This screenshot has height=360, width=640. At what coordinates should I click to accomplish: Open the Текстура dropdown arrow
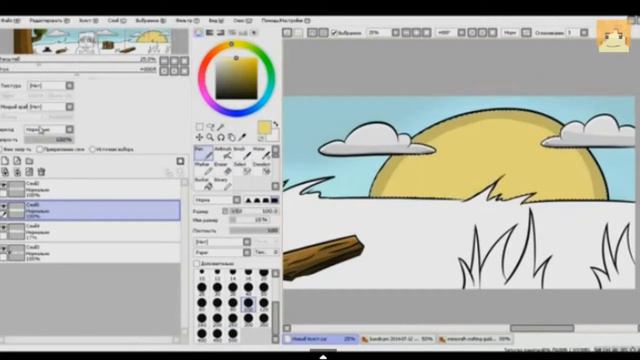click(x=70, y=85)
